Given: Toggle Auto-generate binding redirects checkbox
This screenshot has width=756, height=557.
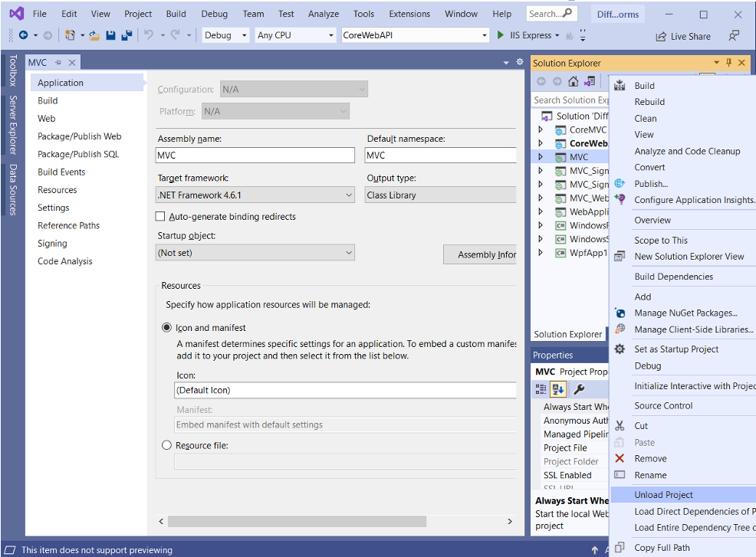Looking at the screenshot, I should (160, 216).
